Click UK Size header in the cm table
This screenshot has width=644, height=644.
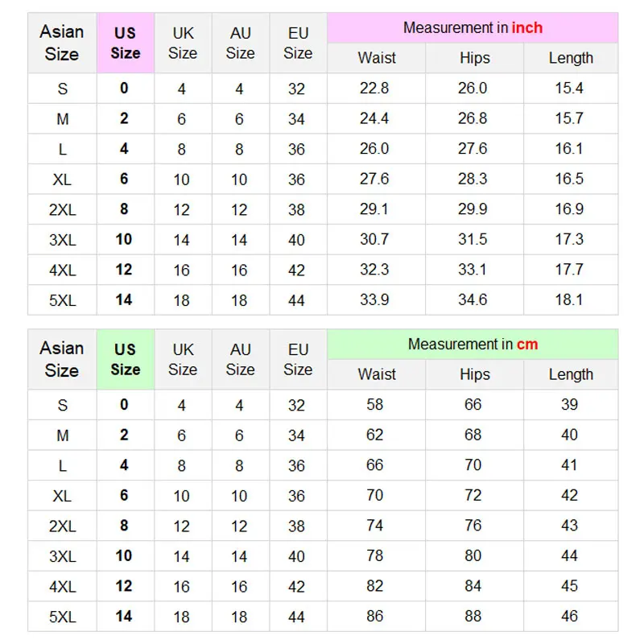(x=183, y=360)
